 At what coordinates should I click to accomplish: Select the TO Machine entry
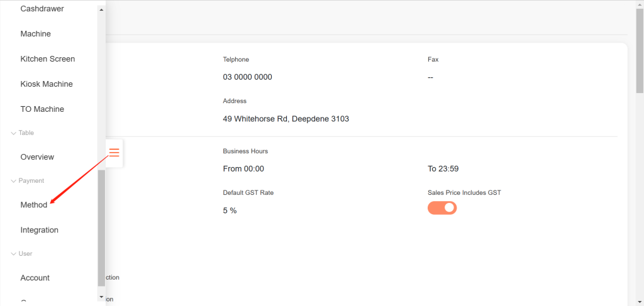click(42, 109)
